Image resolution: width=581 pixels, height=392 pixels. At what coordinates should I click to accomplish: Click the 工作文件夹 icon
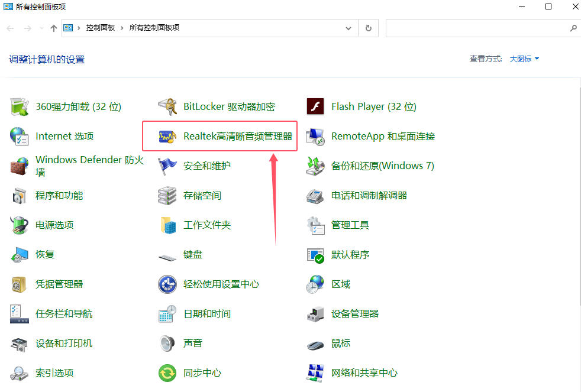point(168,225)
